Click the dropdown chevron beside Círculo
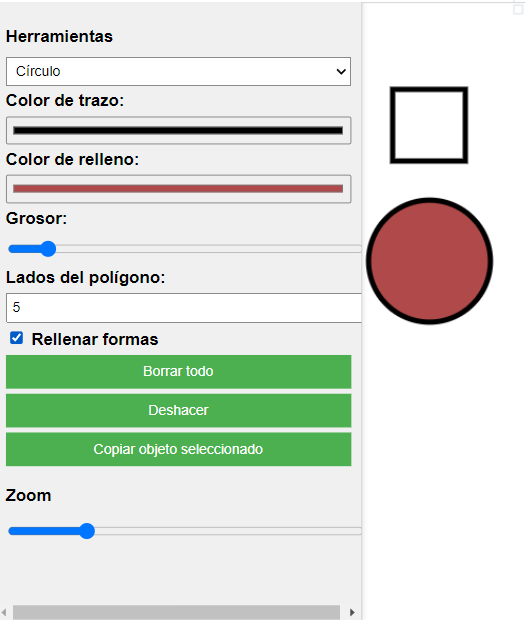Image resolution: width=525 pixels, height=629 pixels. pyautogui.click(x=341, y=72)
